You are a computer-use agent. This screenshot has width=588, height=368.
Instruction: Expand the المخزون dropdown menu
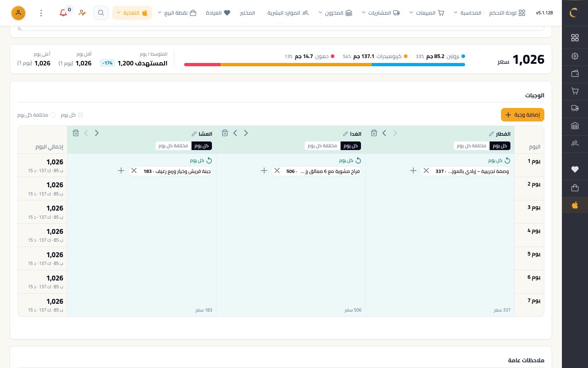[x=335, y=13]
